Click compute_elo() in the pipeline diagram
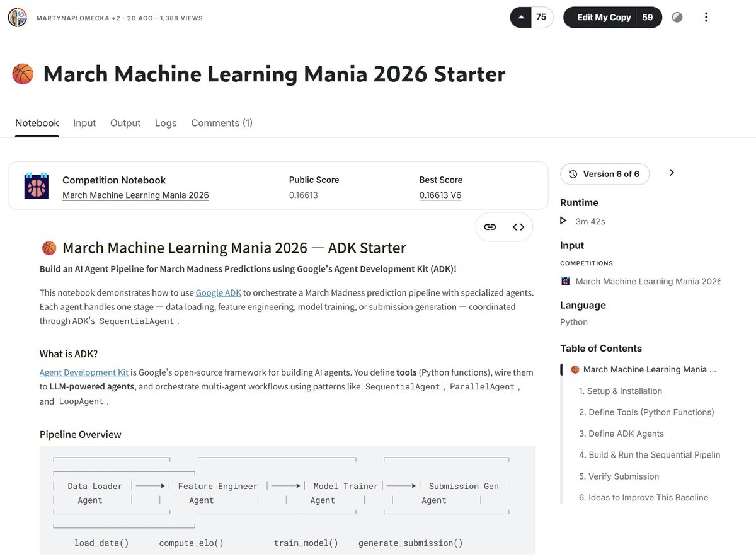756x559 pixels. coord(192,543)
